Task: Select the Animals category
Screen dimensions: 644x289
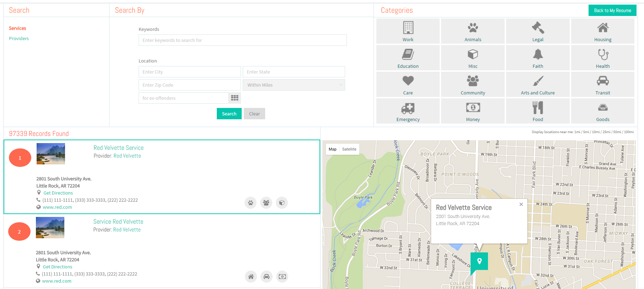Action: [473, 31]
